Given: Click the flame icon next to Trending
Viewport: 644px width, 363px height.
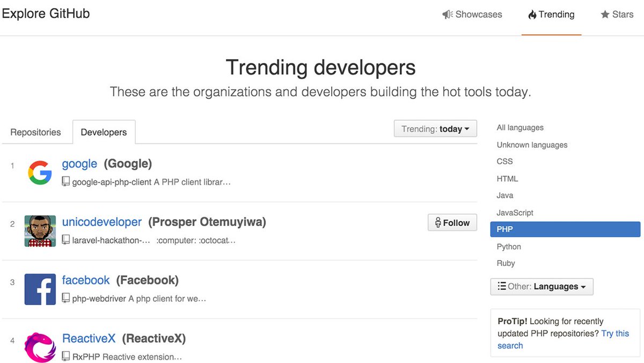Looking at the screenshot, I should (532, 14).
